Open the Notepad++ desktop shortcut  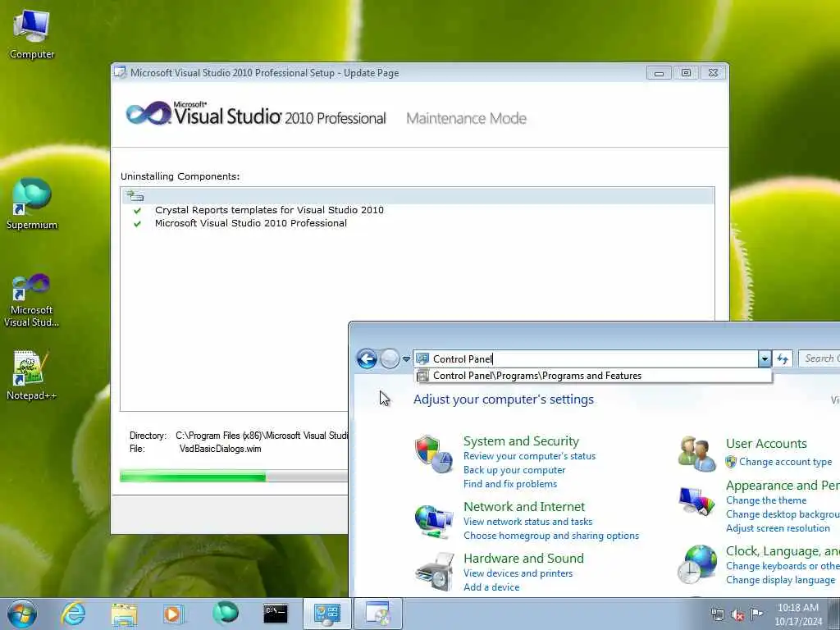coord(32,375)
